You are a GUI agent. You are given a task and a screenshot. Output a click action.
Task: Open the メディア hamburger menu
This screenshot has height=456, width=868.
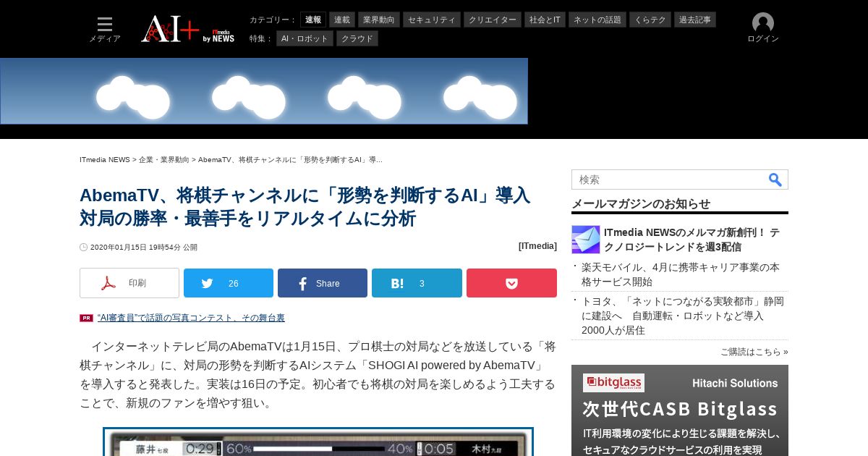point(105,30)
